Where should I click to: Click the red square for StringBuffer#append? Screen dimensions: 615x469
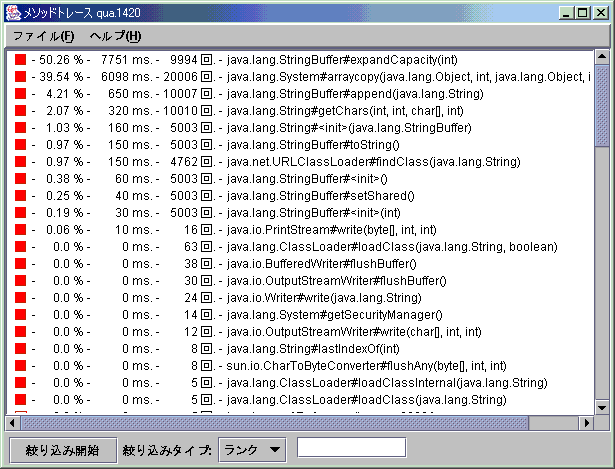click(20, 94)
